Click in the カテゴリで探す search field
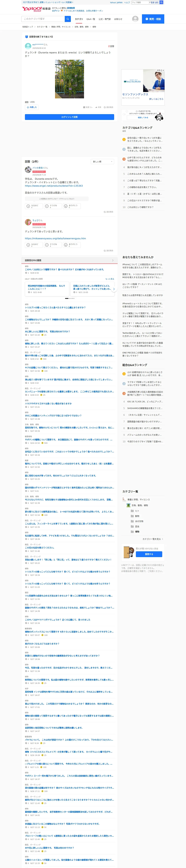 43,19
